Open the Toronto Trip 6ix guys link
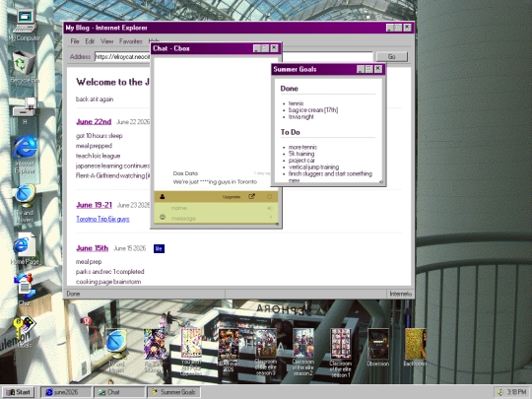Screen dimensions: 532x399 [x=102, y=219]
